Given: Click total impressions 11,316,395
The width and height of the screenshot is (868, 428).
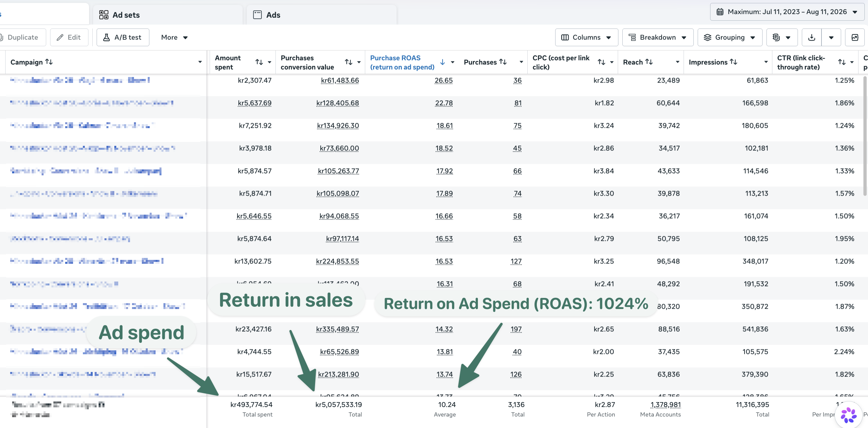Looking at the screenshot, I should coord(752,405).
